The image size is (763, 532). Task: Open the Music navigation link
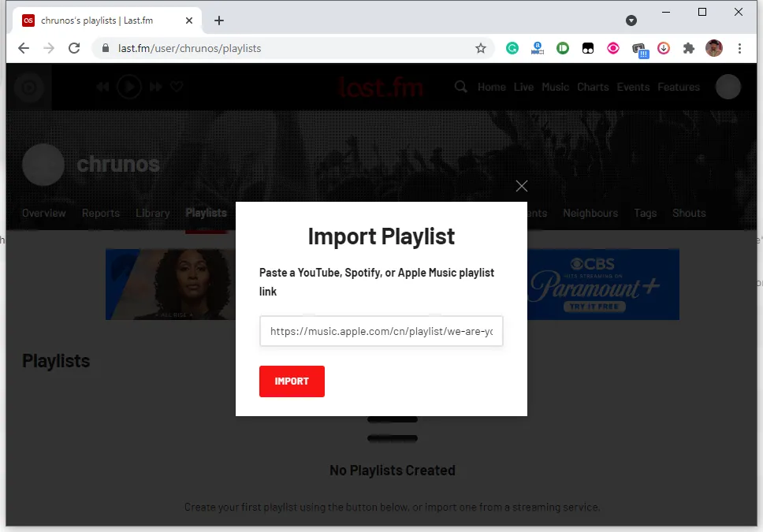[x=555, y=87]
